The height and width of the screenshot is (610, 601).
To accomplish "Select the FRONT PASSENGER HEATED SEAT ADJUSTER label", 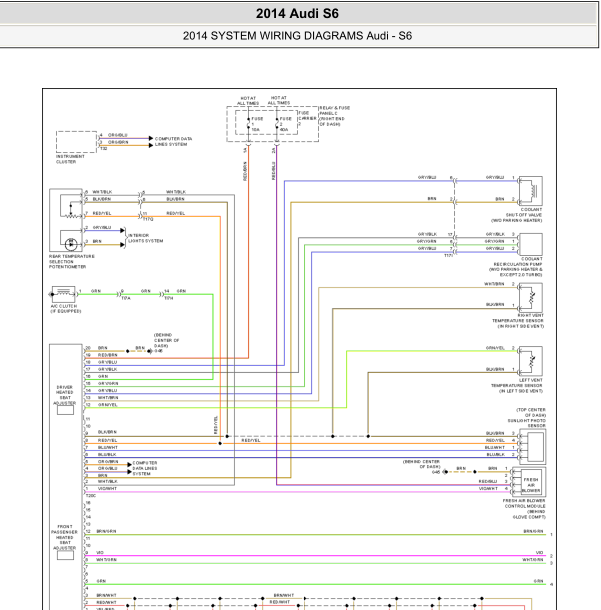I will point(65,537).
